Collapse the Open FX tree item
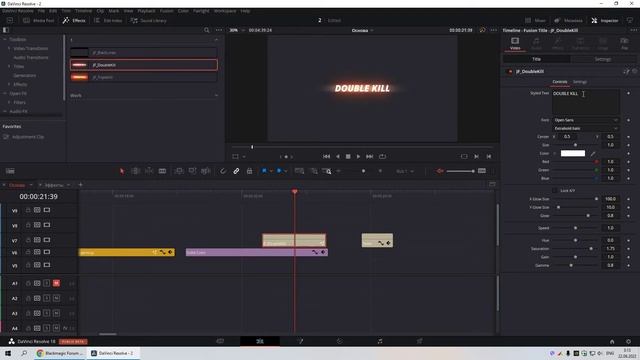The height and width of the screenshot is (360, 640). tap(5, 93)
